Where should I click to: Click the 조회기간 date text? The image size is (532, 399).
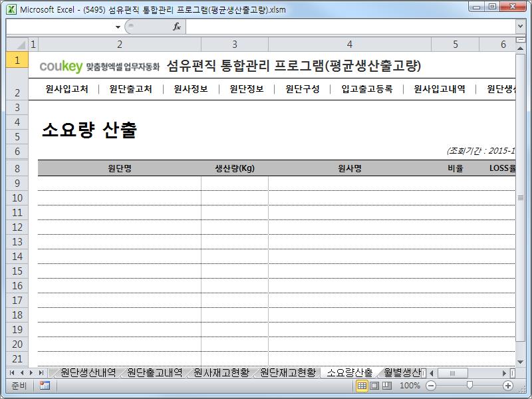[481, 151]
